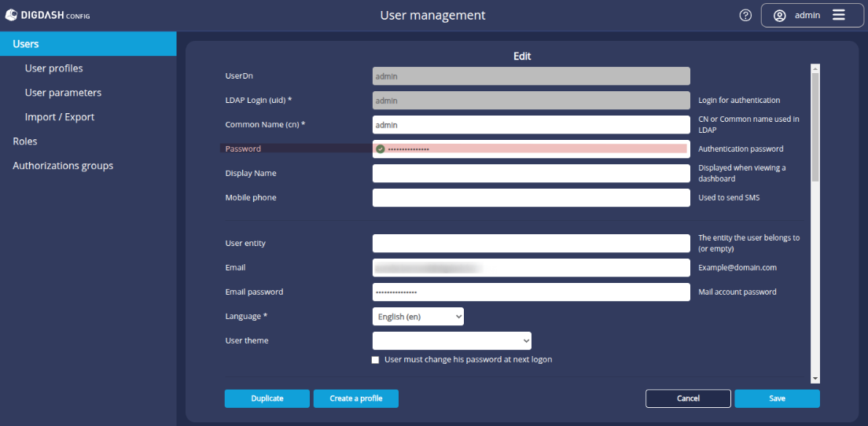Click the green checkmark in Password field
868x426 pixels.
(380, 149)
